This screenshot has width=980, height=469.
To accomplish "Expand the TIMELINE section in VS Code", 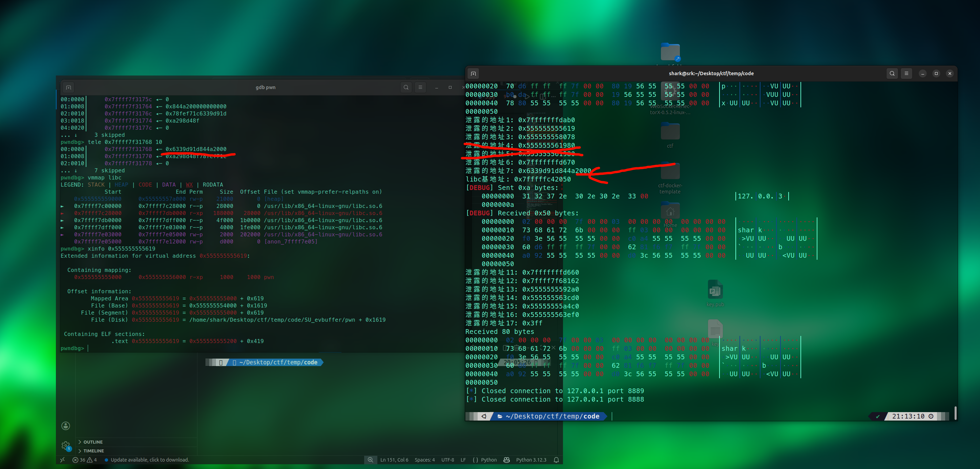I will pyautogui.click(x=93, y=451).
